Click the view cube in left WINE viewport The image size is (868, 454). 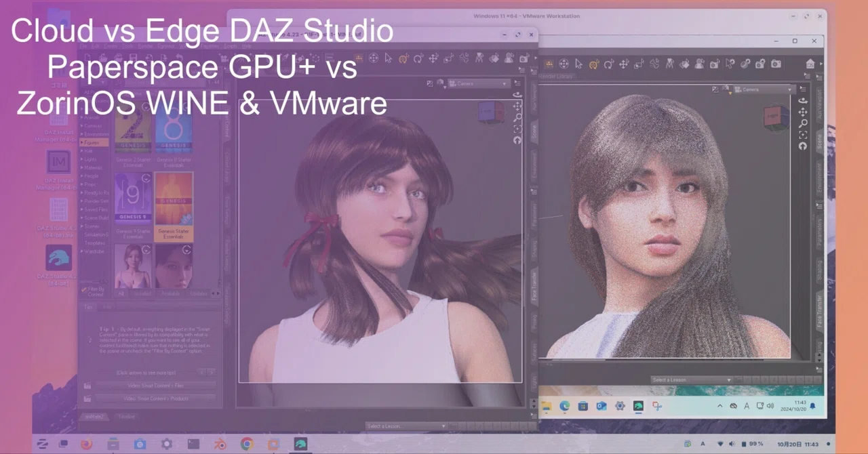tap(491, 111)
